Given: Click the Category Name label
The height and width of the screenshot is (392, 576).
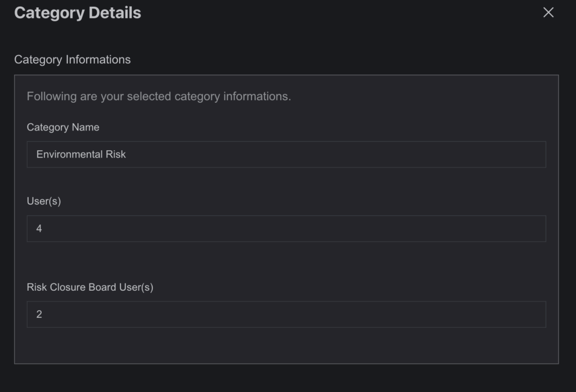Looking at the screenshot, I should click(x=63, y=127).
